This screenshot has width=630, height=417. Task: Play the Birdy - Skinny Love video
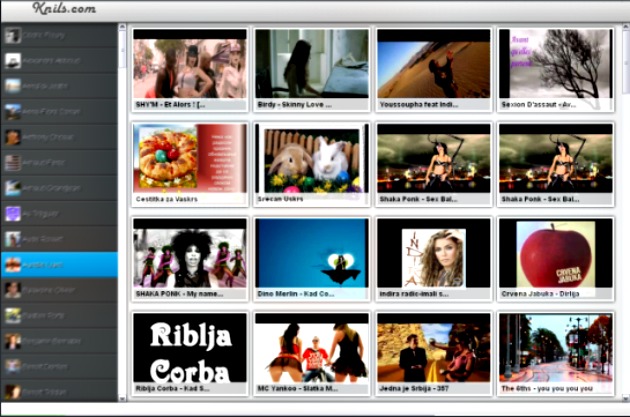coord(312,70)
